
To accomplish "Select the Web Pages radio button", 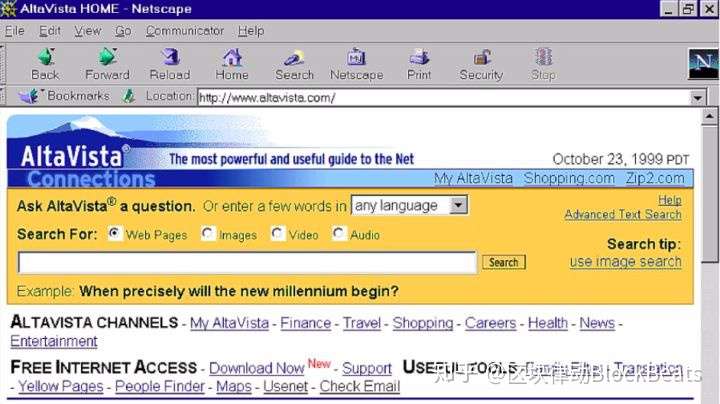I will 115,234.
